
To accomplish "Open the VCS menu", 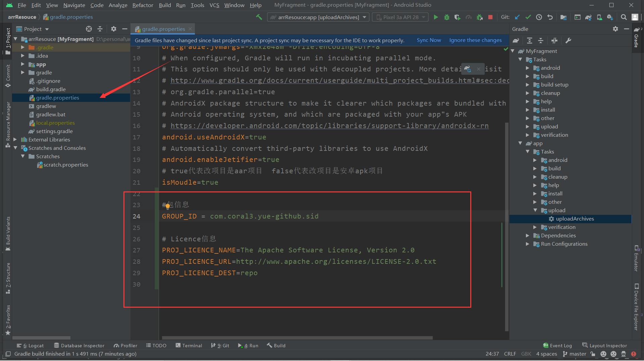I will 214,5.
